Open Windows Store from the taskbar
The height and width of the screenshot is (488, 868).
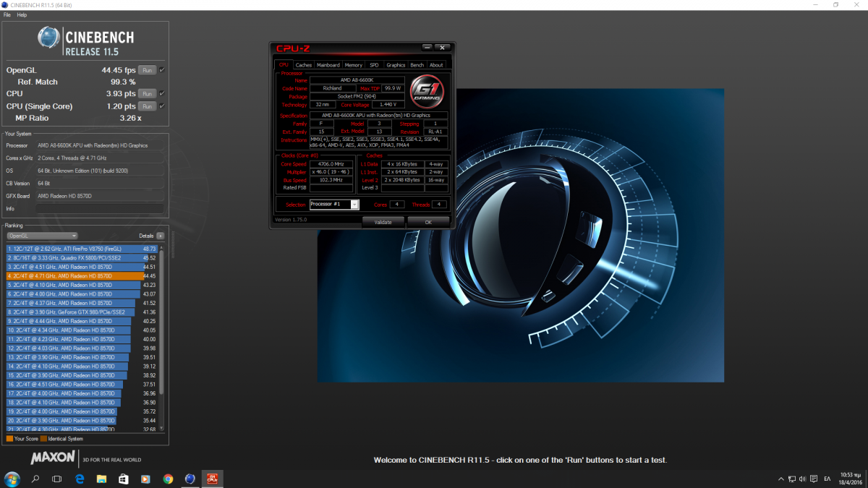pos(124,479)
